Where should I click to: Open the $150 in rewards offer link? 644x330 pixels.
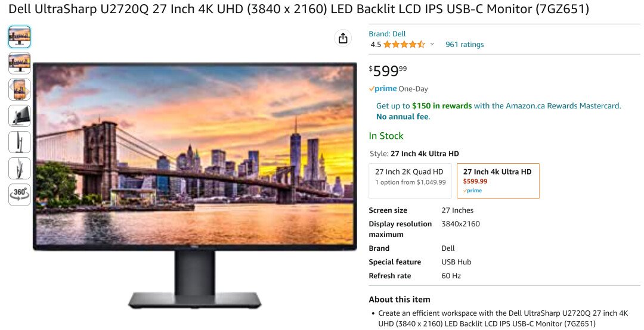coord(442,106)
